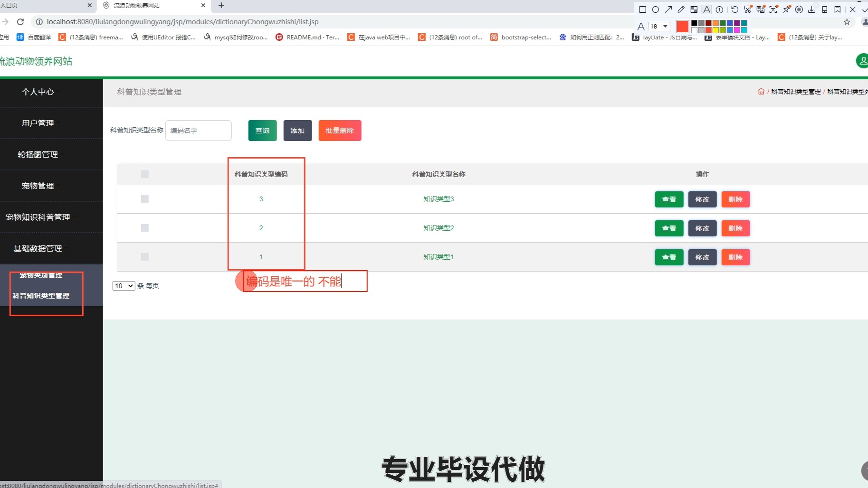Edit 知识类型3 with the 修改 button
This screenshot has width=868, height=488.
(x=702, y=199)
